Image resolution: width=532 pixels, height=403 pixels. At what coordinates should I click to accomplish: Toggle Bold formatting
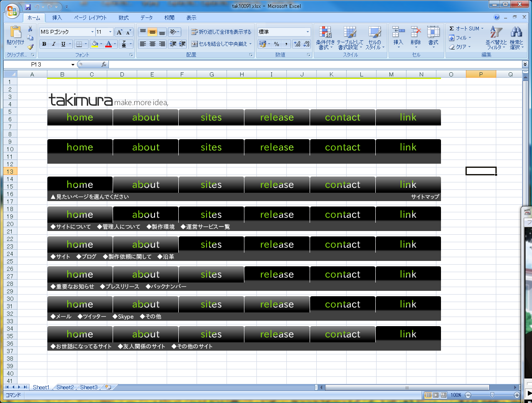pos(44,44)
